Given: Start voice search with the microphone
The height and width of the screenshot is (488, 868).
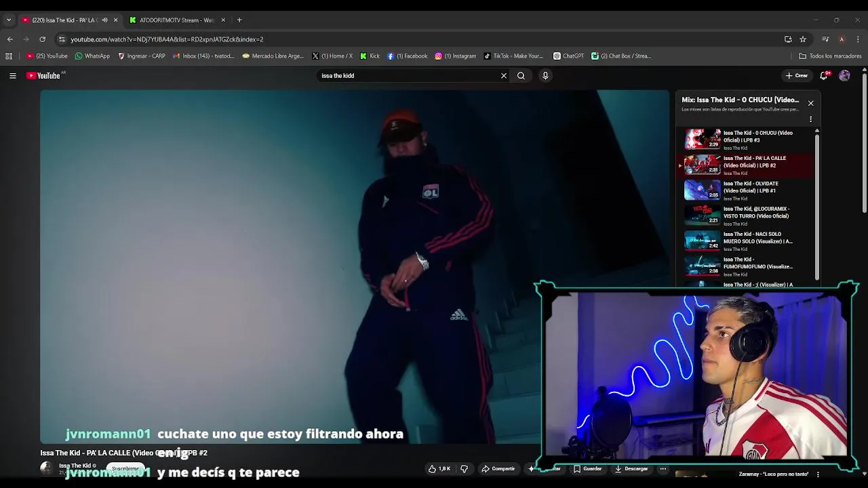Looking at the screenshot, I should coord(545,76).
